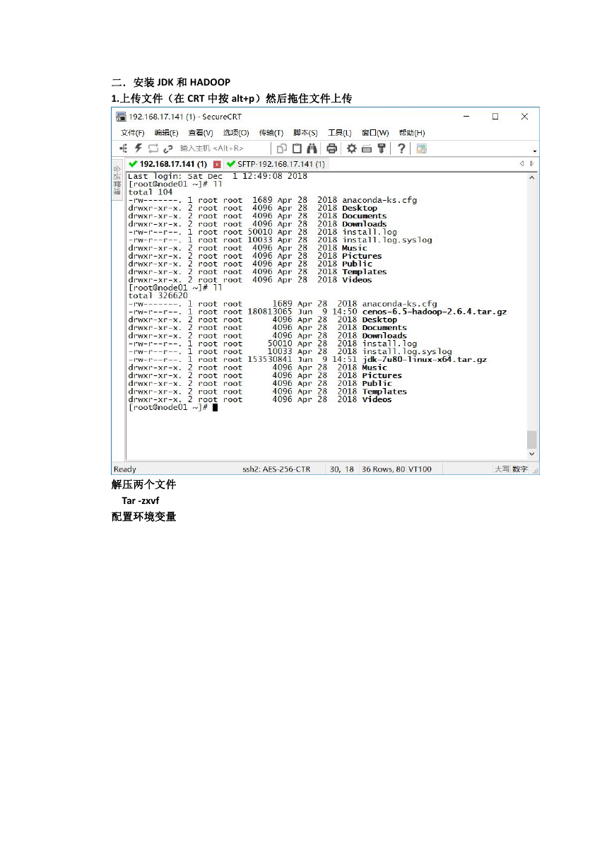Click the 大写 caps lock indicator
Viewport: 614px width, 868px height.
[502, 469]
